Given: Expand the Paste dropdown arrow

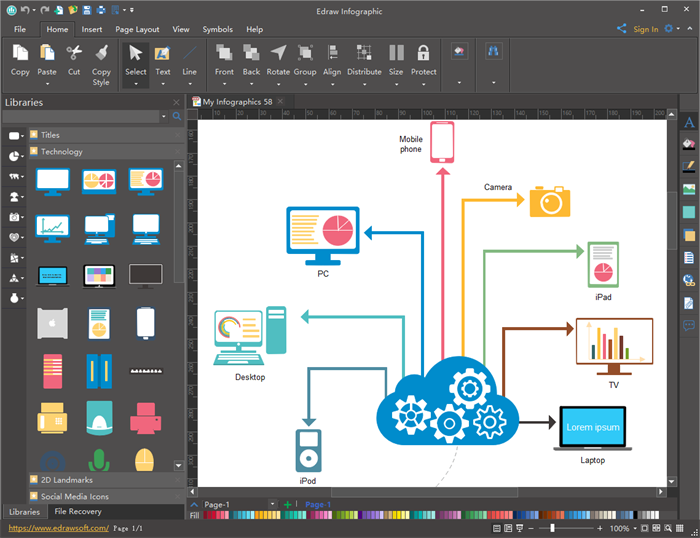Looking at the screenshot, I should coord(47,84).
